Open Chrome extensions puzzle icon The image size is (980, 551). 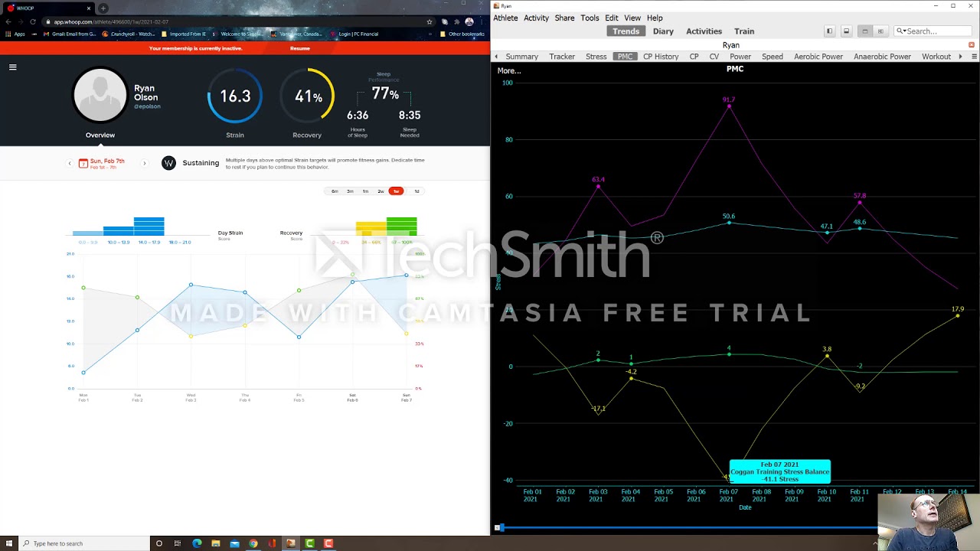click(457, 22)
